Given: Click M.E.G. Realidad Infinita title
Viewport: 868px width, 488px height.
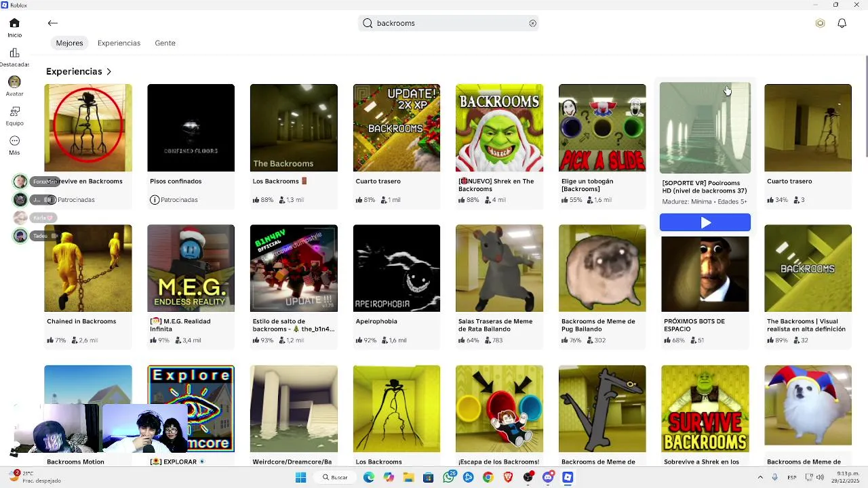Looking at the screenshot, I should (180, 325).
